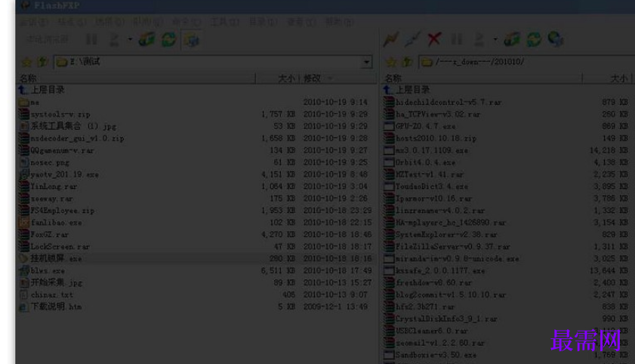635x364 pixels.
Task: Click the up-folder icon beside left path box
Action: coord(42,62)
